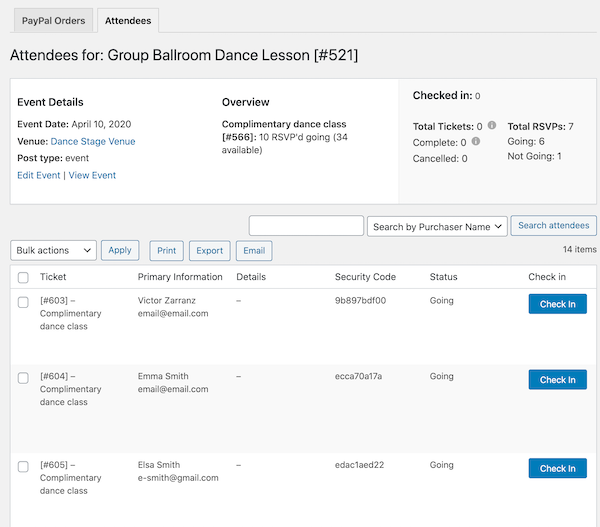The image size is (600, 527).
Task: Click the Apply button
Action: 119,250
